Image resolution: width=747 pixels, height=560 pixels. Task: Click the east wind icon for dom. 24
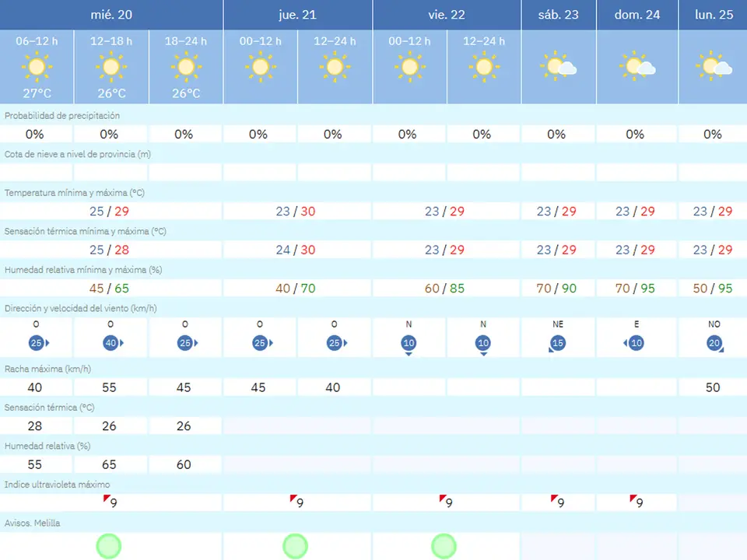point(633,343)
